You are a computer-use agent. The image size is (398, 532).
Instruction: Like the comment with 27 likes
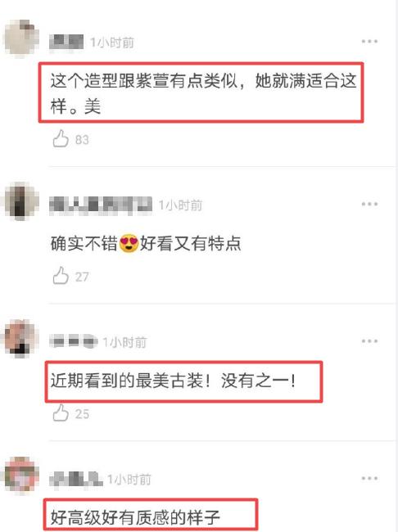(x=61, y=276)
